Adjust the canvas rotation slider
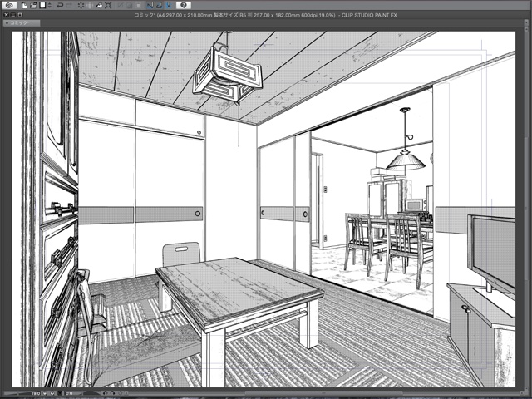 (x=91, y=393)
